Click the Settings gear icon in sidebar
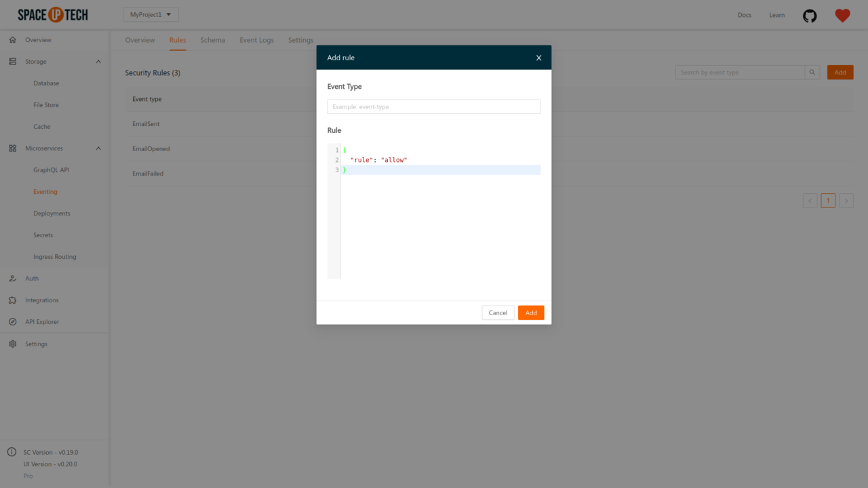Image resolution: width=868 pixels, height=488 pixels. [x=12, y=344]
